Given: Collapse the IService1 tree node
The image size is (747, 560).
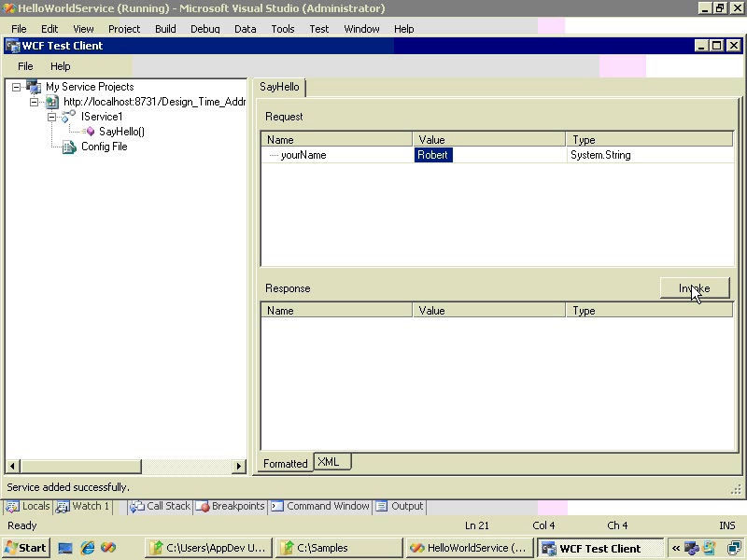Looking at the screenshot, I should [x=52, y=117].
